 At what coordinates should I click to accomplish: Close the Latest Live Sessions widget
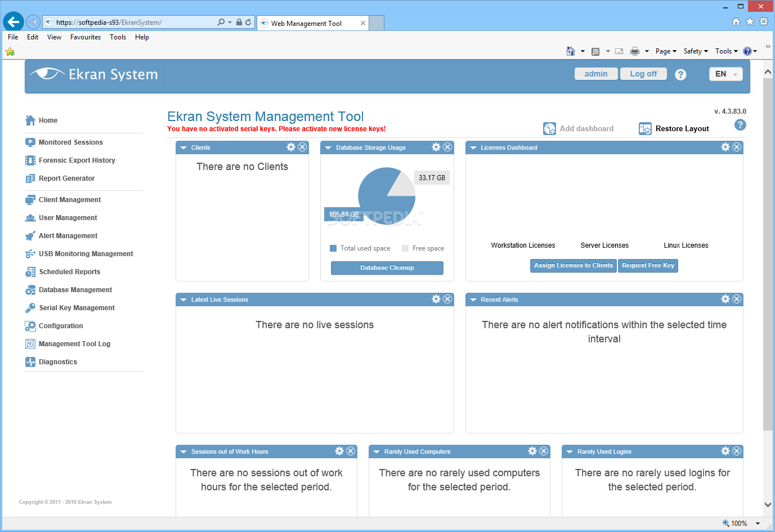tap(447, 299)
